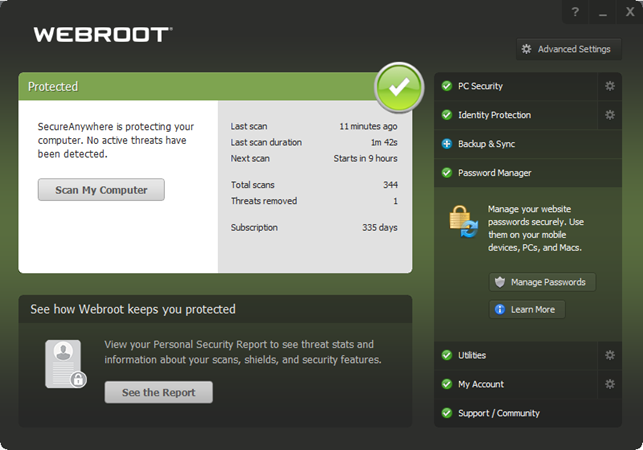The height and width of the screenshot is (450, 643).
Task: Open Utilities gear settings
Action: point(610,355)
